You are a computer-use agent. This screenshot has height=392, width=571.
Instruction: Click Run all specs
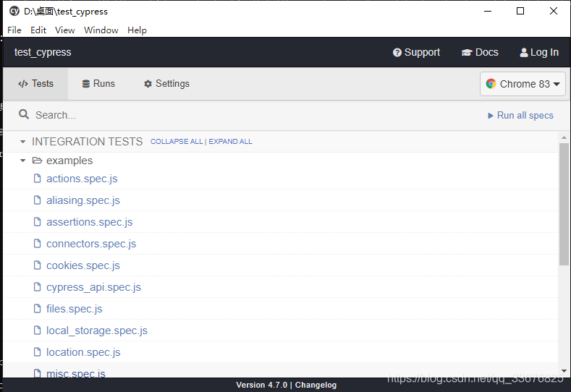[x=521, y=116]
